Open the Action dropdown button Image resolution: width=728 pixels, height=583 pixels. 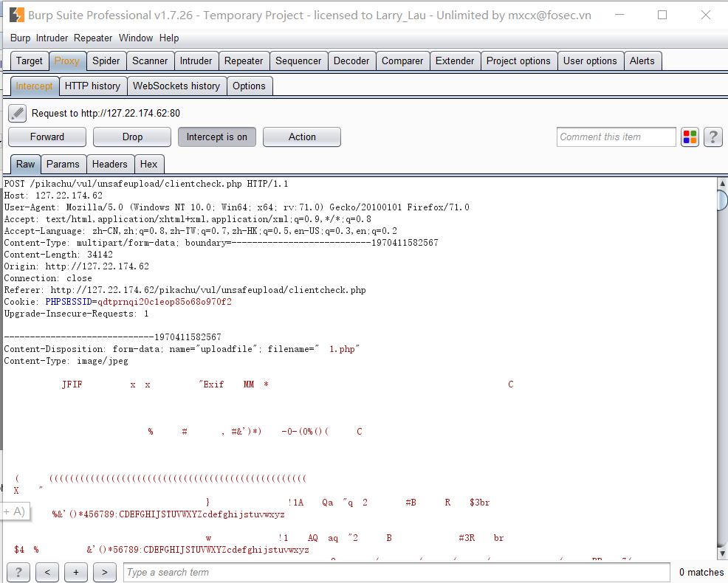click(x=302, y=137)
